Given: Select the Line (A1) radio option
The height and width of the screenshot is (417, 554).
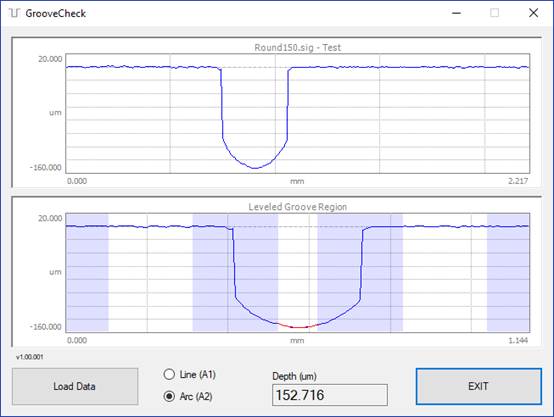Looking at the screenshot, I should [189, 374].
